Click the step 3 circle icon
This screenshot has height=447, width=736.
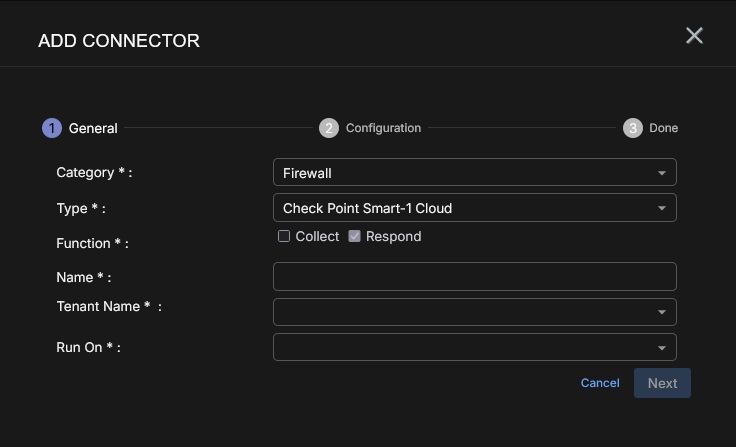(x=633, y=128)
